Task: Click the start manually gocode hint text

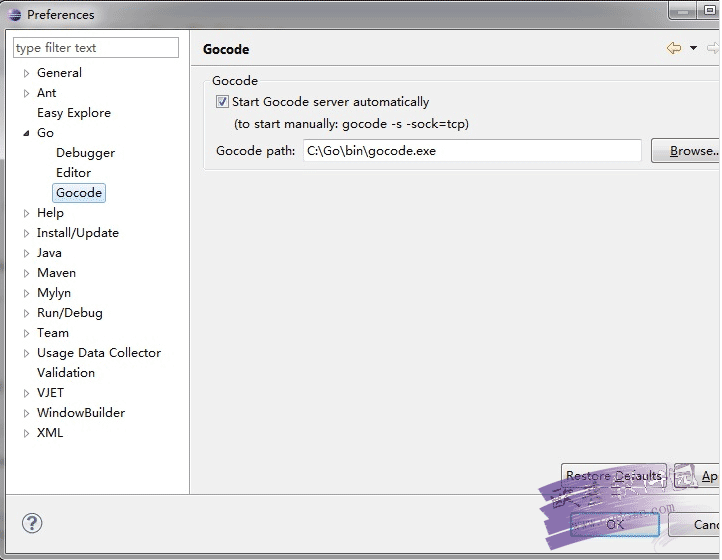Action: (351, 124)
